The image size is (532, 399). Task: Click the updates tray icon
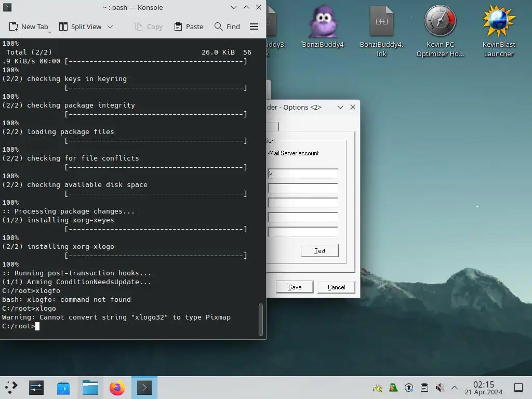tap(409, 388)
